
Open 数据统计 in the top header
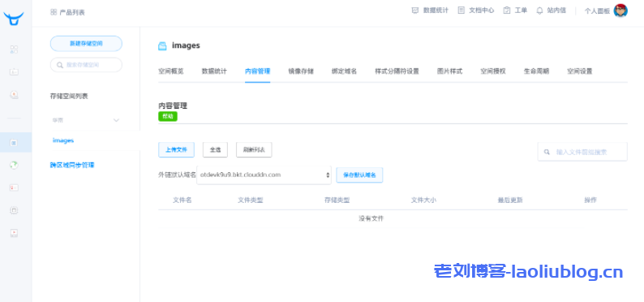pos(436,11)
